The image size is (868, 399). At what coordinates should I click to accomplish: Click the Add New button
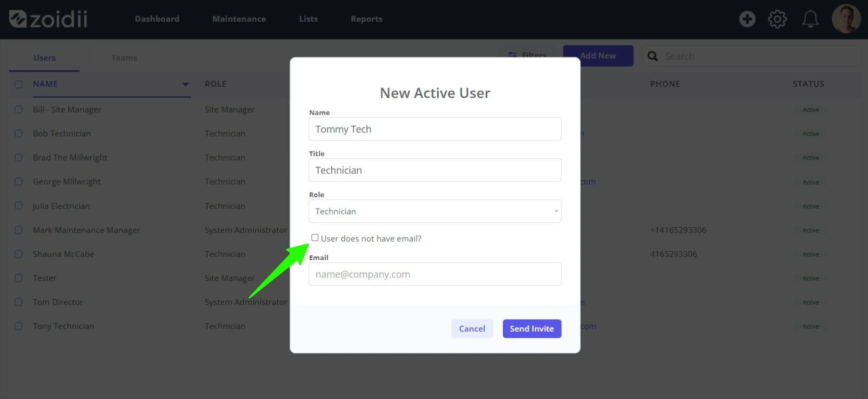(x=598, y=55)
